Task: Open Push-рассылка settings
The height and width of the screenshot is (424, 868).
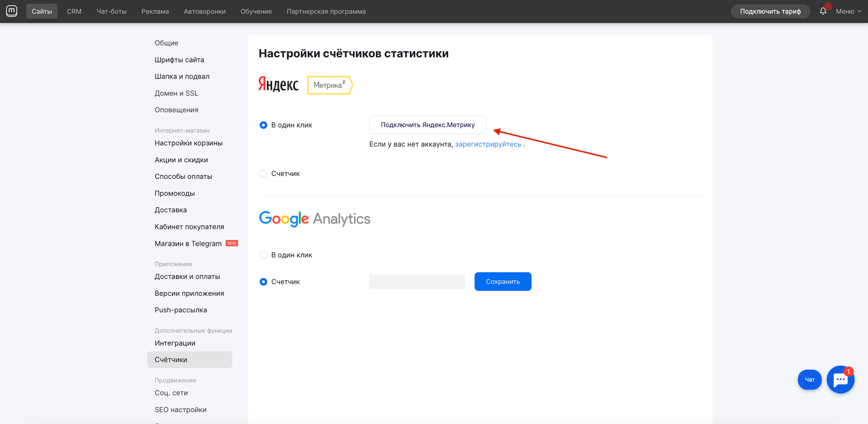Action: point(181,310)
